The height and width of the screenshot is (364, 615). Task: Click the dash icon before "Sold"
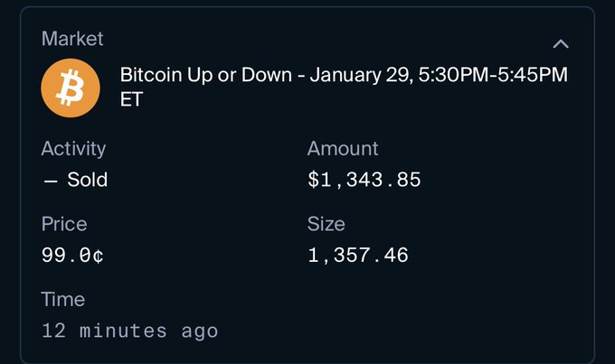coord(50,180)
